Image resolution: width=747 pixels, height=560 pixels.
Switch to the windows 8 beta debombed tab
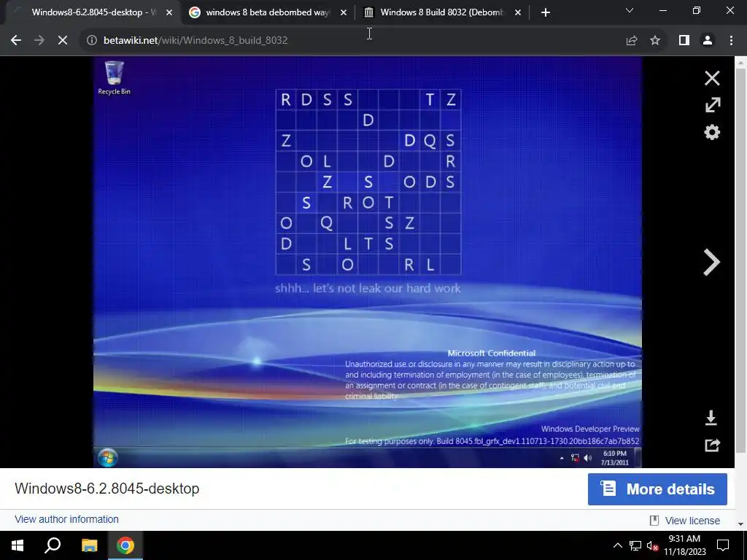click(267, 12)
